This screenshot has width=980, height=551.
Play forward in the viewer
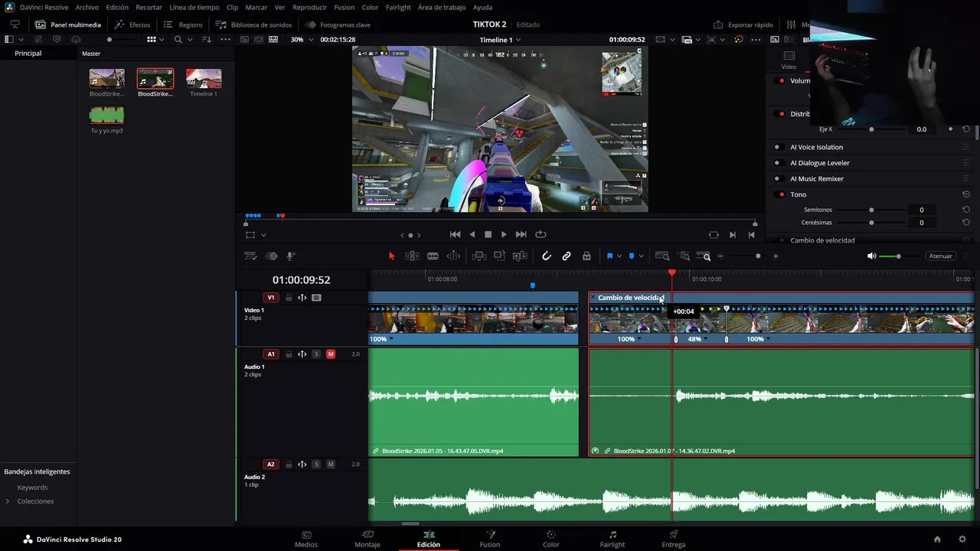[x=504, y=235]
